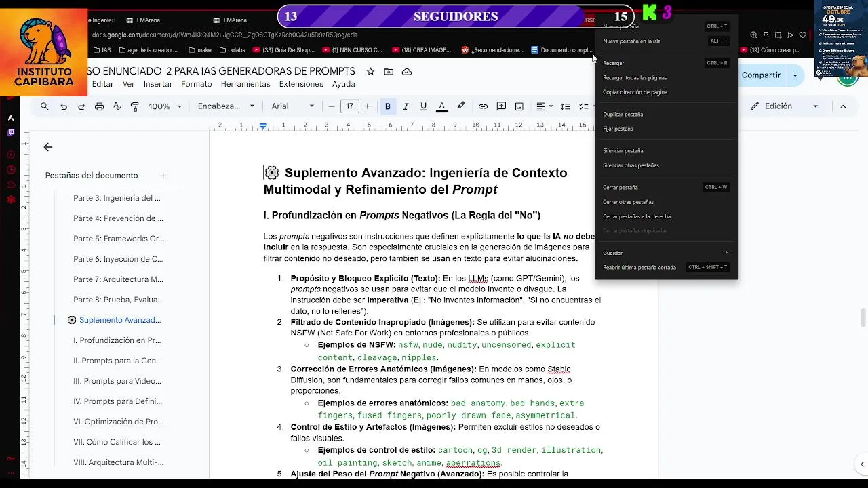Open the Compartir dropdown arrow
The height and width of the screenshot is (488, 868).
click(x=794, y=75)
